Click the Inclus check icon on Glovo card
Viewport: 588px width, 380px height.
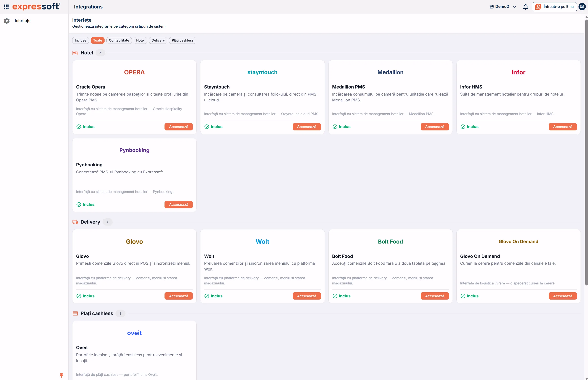pos(79,296)
